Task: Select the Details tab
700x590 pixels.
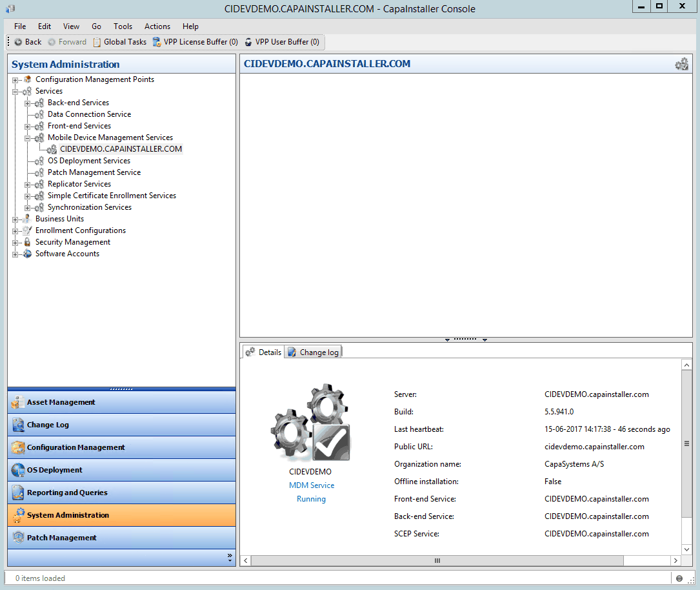Action: coord(264,352)
